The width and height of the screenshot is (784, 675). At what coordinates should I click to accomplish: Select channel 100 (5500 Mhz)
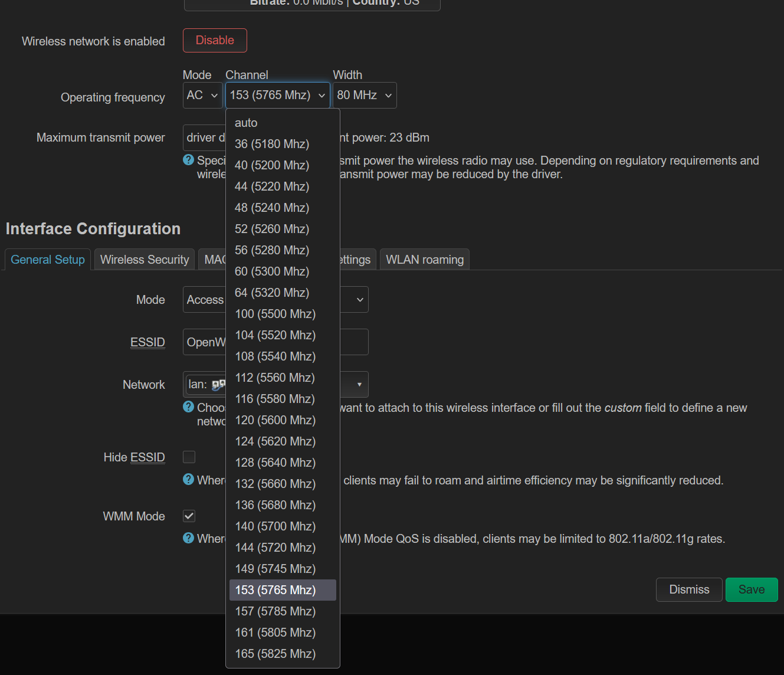point(283,314)
